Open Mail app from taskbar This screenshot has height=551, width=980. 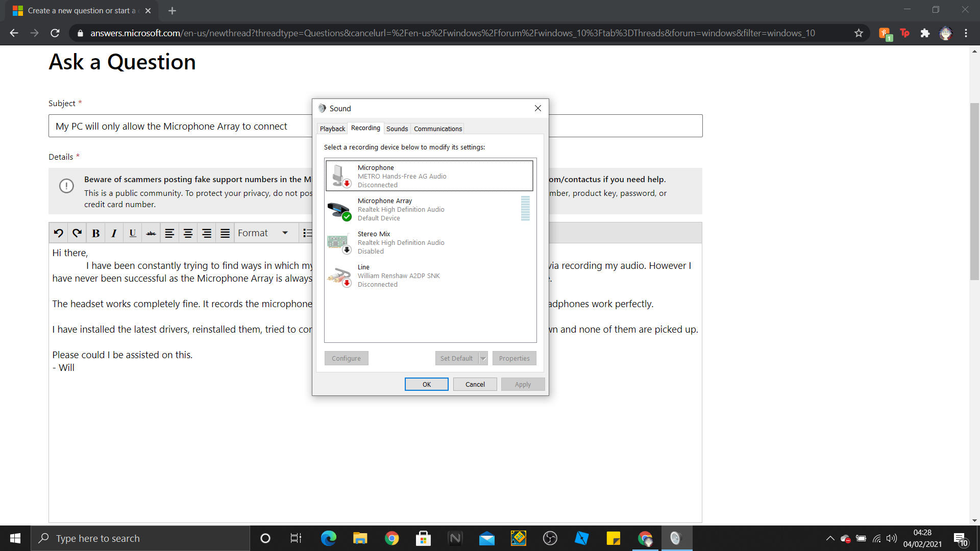tap(486, 538)
